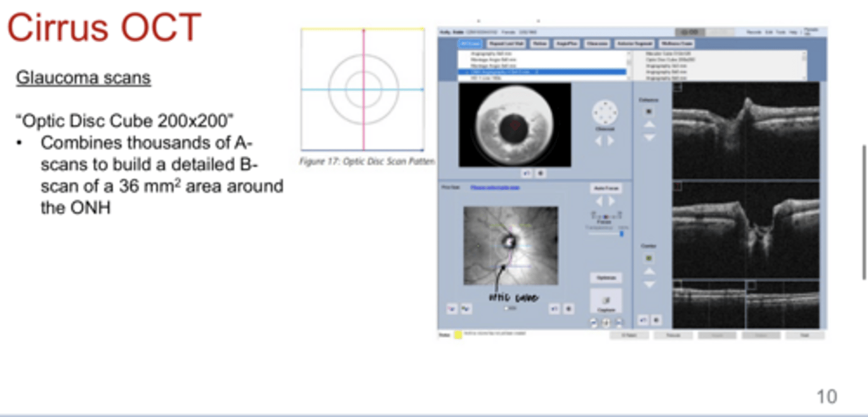
Task: Click the highlighted blue row in left scan list
Action: tap(542, 72)
